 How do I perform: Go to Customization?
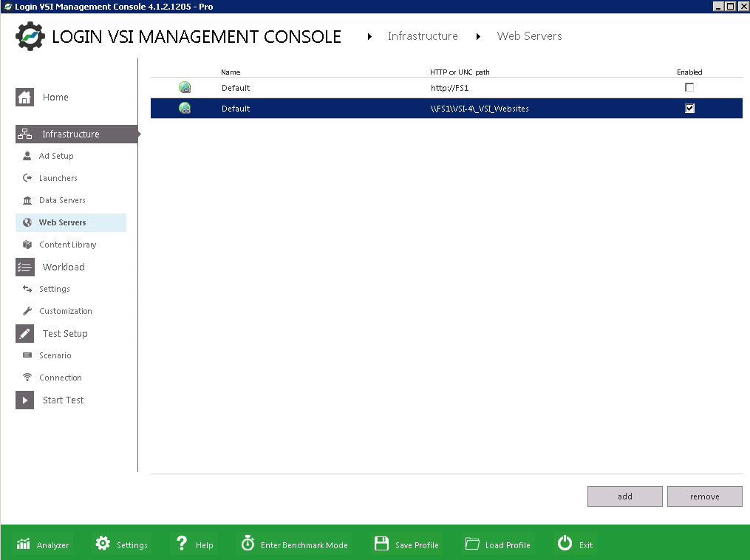pyautogui.click(x=66, y=311)
